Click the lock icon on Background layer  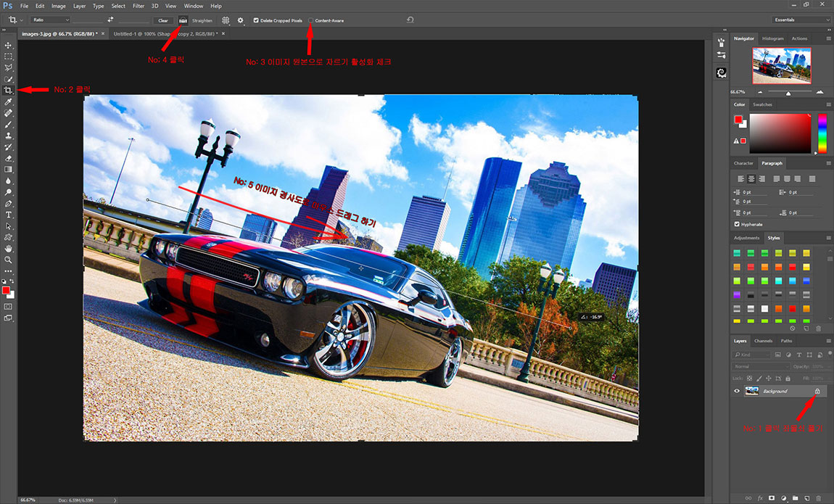click(x=817, y=392)
